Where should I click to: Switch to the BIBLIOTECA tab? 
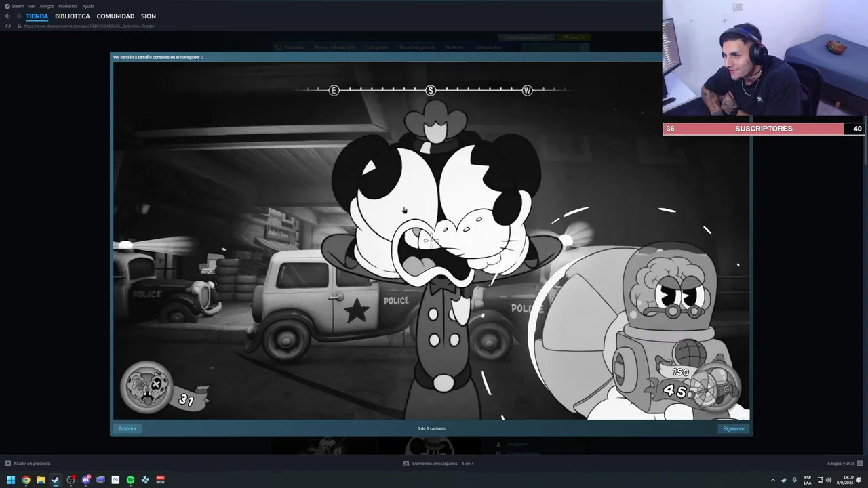click(73, 16)
